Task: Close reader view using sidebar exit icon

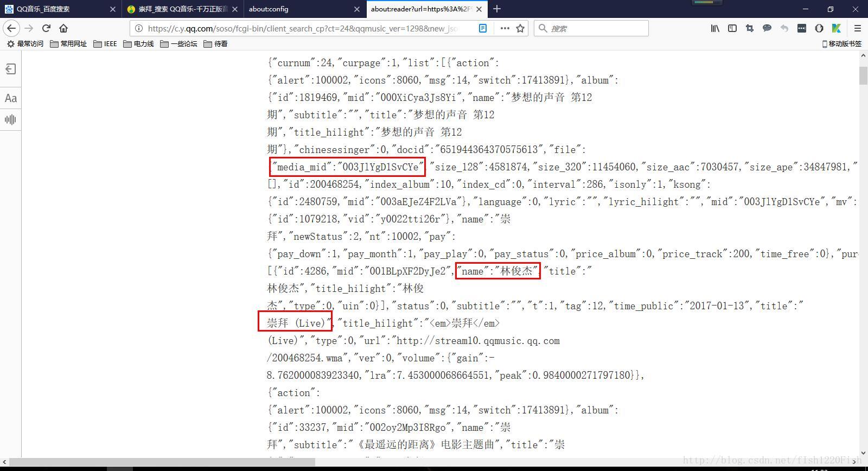Action: (10, 69)
